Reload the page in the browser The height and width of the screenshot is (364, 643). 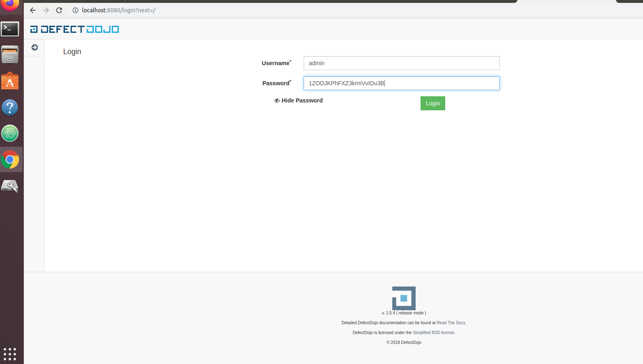pos(59,10)
